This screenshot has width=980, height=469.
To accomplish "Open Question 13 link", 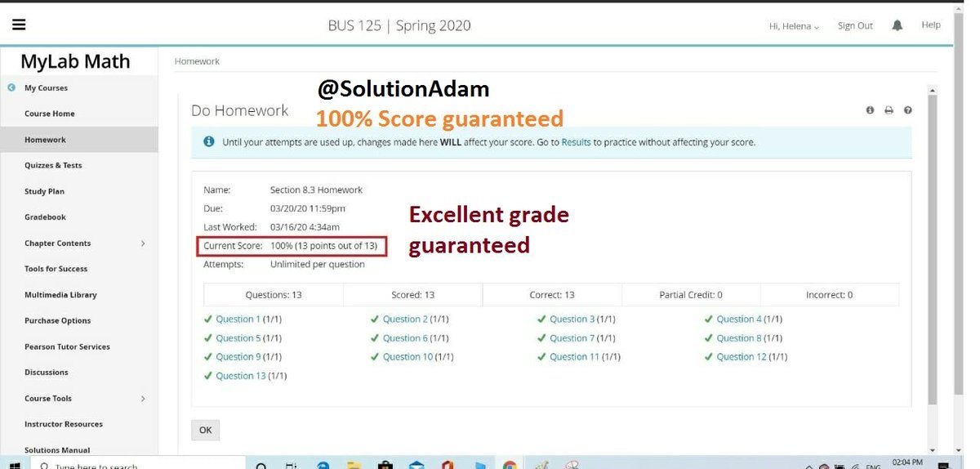I will point(240,376).
